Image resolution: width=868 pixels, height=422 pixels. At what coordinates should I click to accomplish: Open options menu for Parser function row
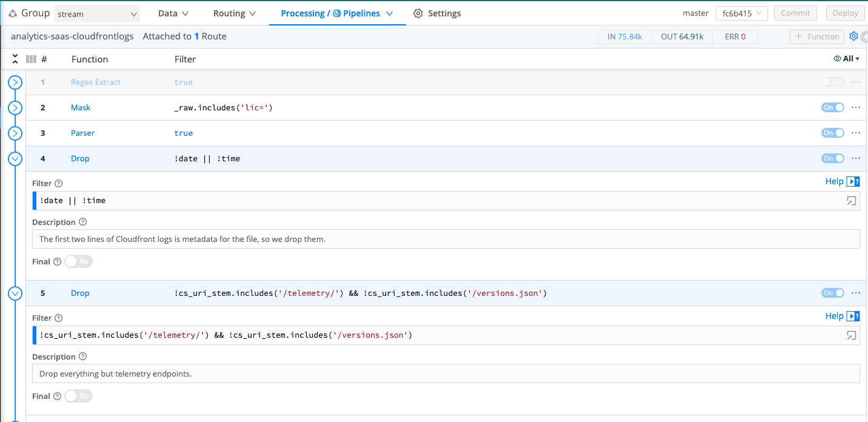click(856, 133)
